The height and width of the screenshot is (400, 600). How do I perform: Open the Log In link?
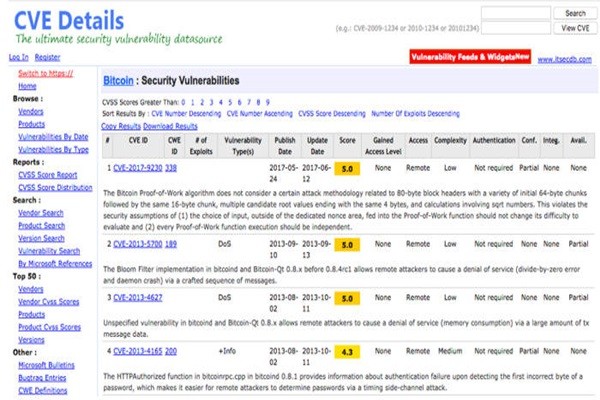pos(19,57)
